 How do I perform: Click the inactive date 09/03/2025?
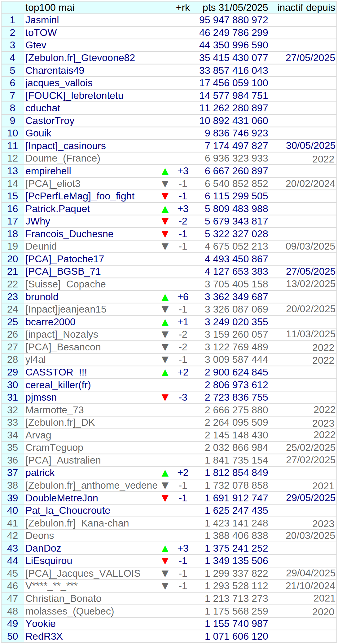point(310,246)
